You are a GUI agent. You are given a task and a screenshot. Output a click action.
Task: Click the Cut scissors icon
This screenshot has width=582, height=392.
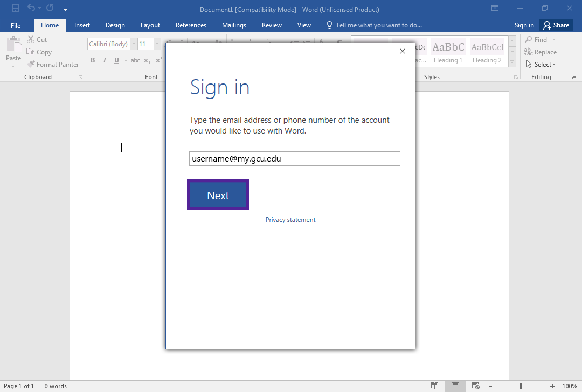[x=31, y=39]
